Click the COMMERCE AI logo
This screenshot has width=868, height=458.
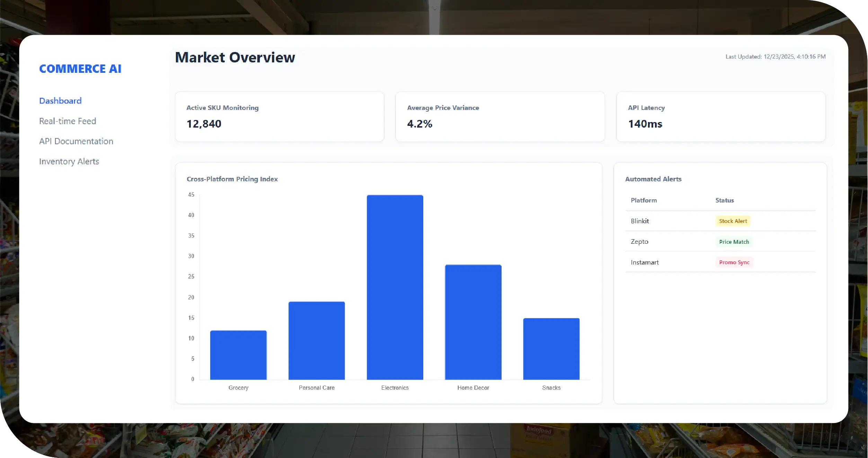point(80,69)
